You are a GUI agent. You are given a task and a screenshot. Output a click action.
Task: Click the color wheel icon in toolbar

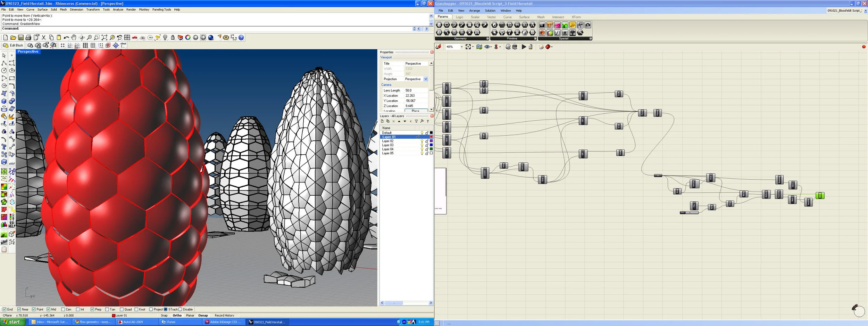[x=188, y=38]
